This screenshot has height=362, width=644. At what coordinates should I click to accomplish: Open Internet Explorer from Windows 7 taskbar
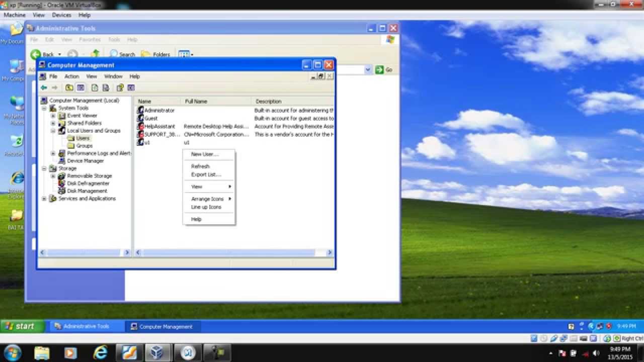click(101, 352)
